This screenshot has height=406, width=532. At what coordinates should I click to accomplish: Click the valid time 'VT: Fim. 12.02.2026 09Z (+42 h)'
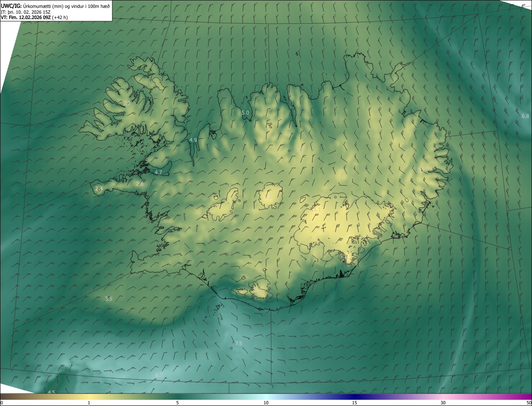click(34, 17)
